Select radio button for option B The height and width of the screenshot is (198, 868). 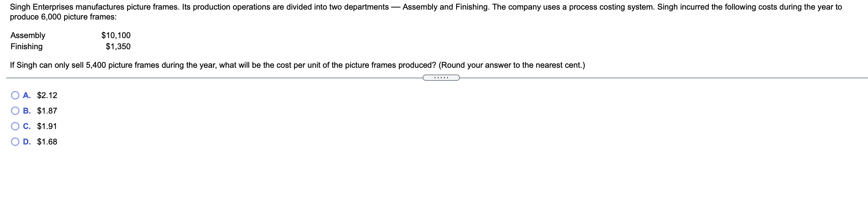point(15,111)
